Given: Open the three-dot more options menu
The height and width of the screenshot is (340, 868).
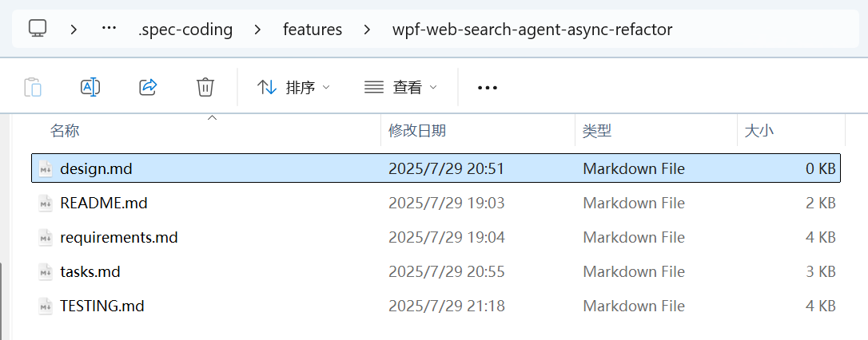Looking at the screenshot, I should point(487,88).
